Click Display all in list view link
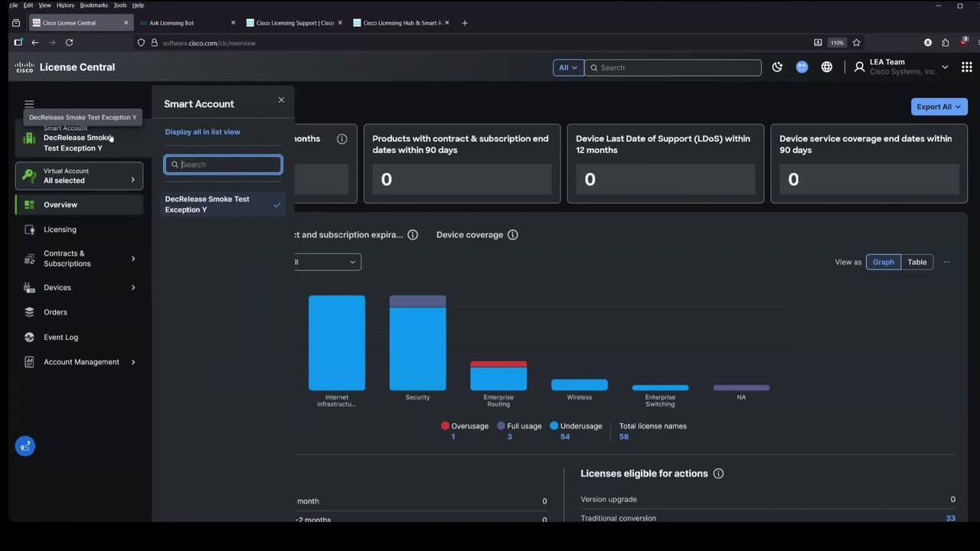 coord(202,132)
